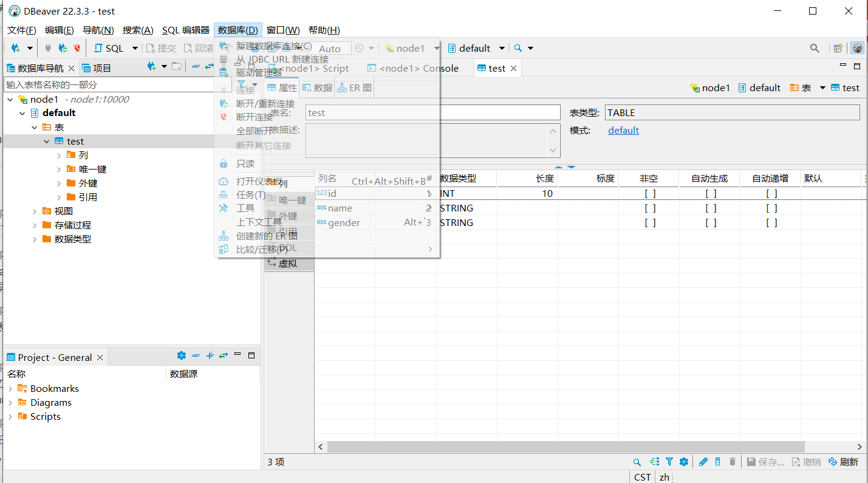Image resolution: width=868 pixels, height=483 pixels.
Task: Maximize the database navigator panel
Action: (x=251, y=66)
